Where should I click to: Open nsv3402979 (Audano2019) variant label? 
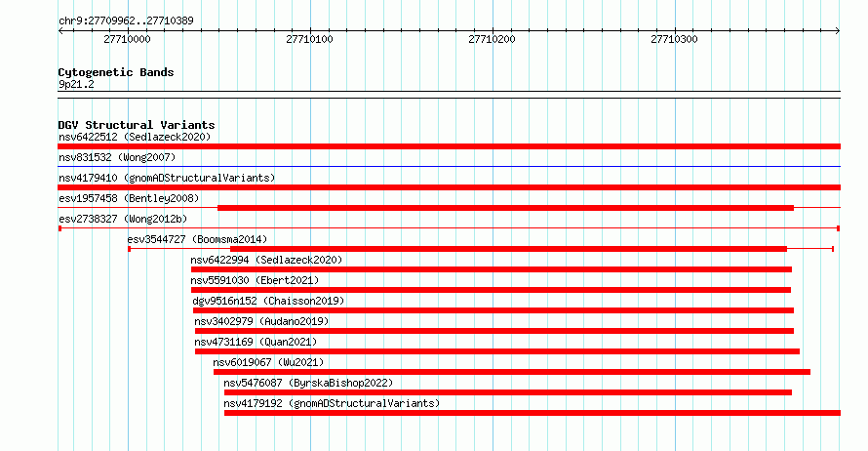click(261, 321)
